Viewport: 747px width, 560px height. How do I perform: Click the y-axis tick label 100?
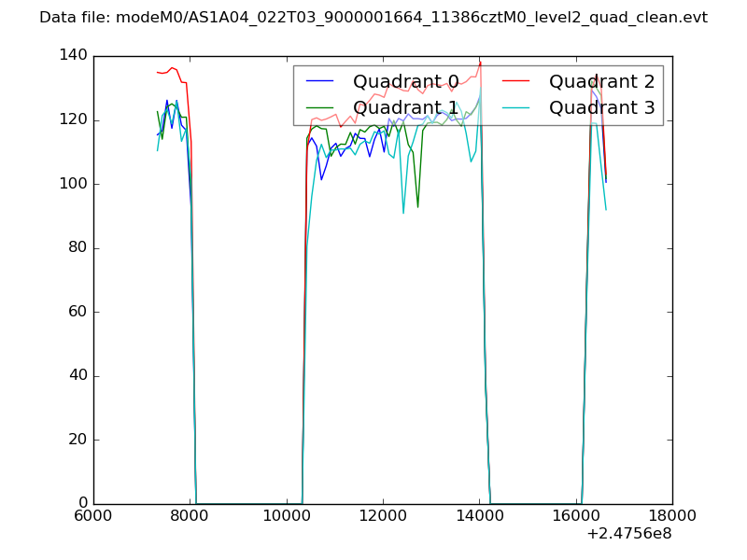73,184
